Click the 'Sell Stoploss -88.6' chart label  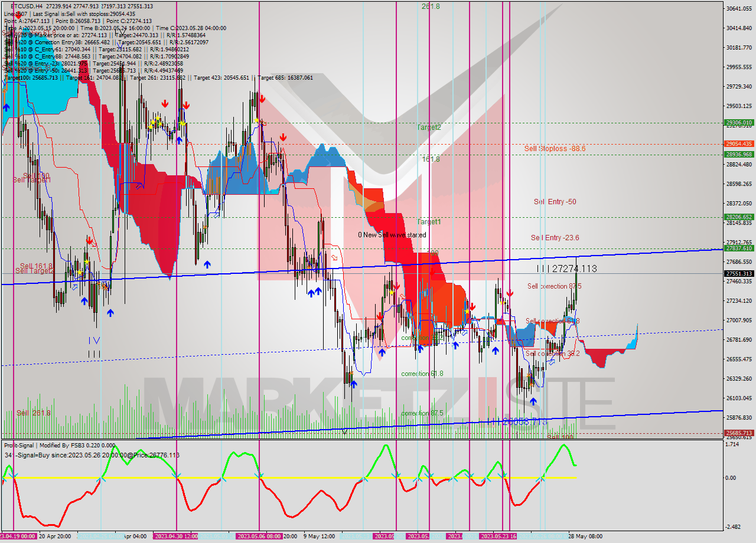pyautogui.click(x=555, y=149)
